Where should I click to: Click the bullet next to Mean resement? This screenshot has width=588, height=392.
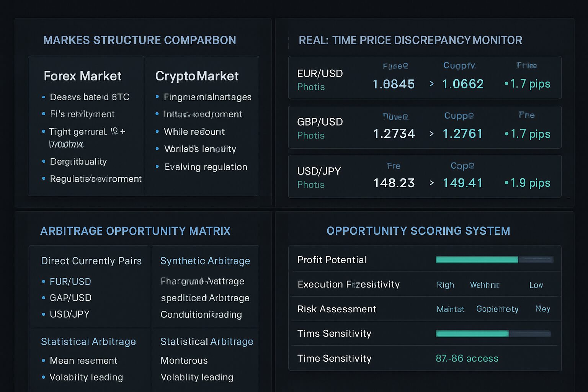[44, 361]
